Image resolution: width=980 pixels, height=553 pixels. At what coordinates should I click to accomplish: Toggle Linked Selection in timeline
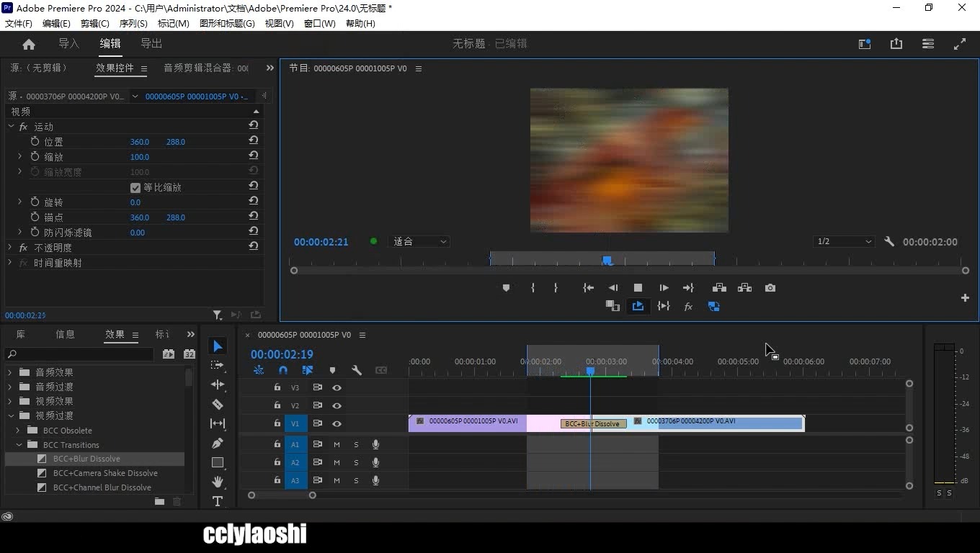308,370
